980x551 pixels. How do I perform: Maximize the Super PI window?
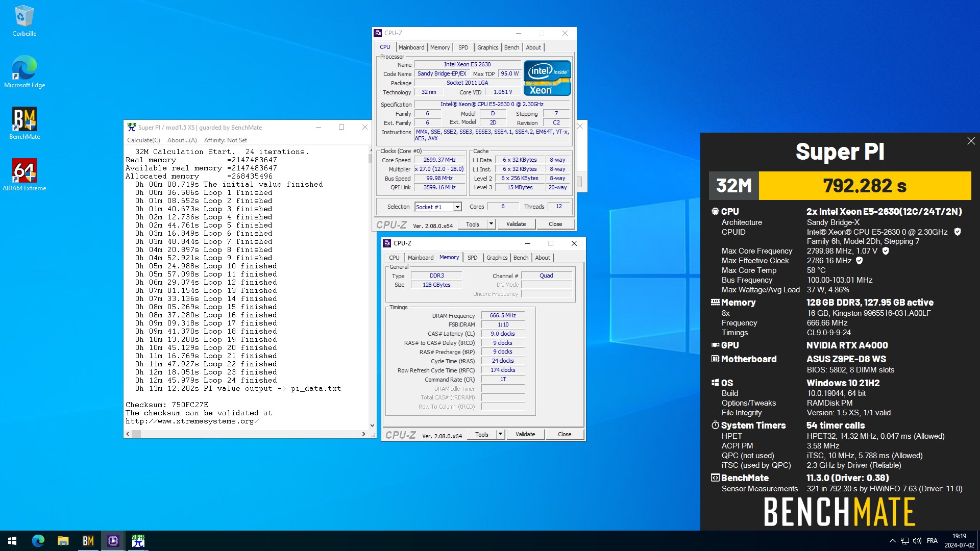pos(341,128)
